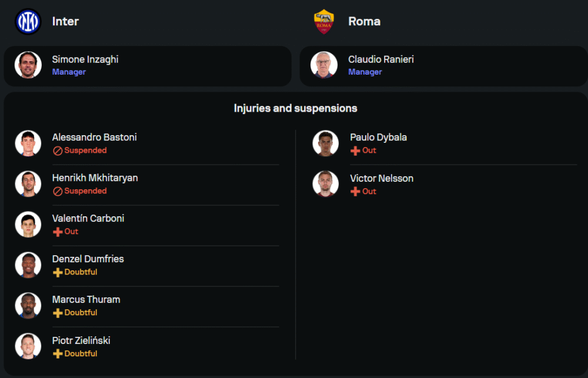The width and height of the screenshot is (588, 378).
Task: Open Henrikh Mkhitaryan's player page
Action: click(95, 178)
